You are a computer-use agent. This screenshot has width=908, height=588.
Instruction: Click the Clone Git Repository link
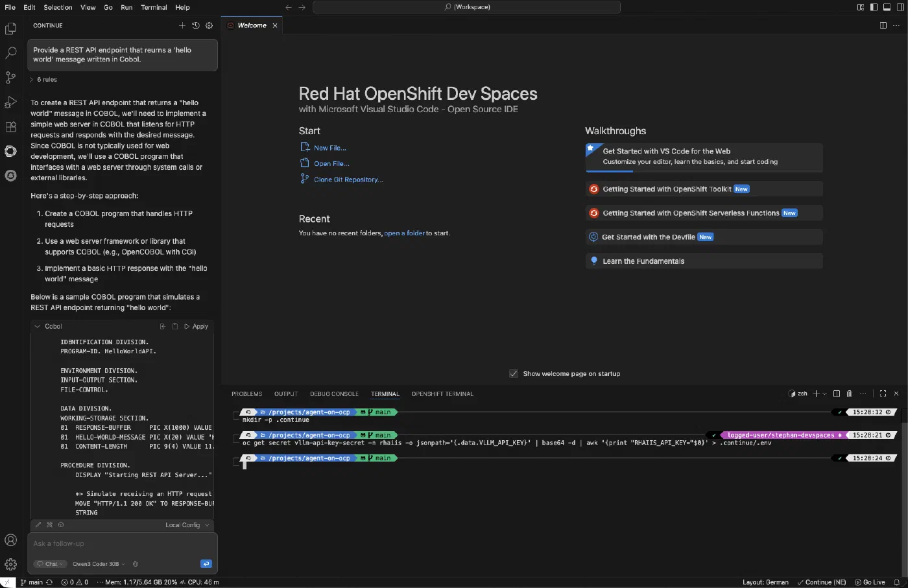[x=348, y=180]
